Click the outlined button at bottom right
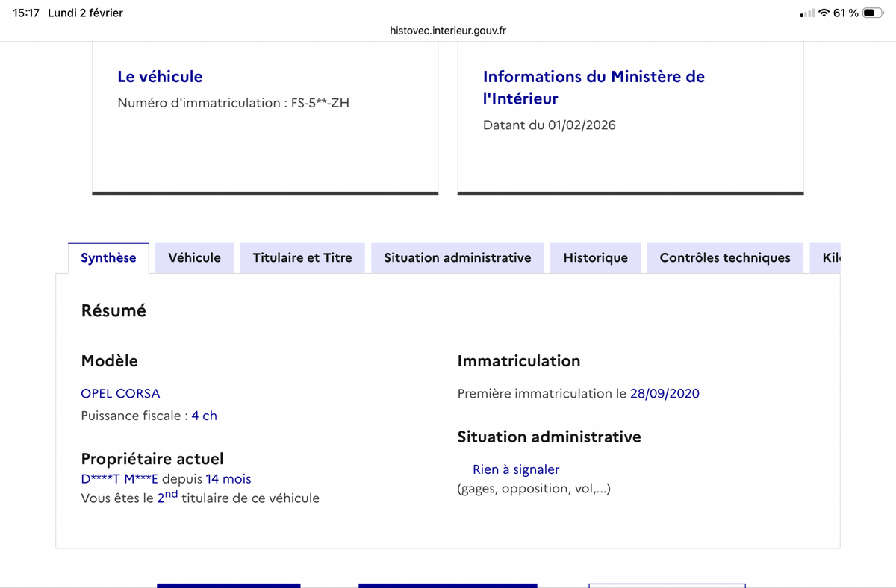The height and width of the screenshot is (588, 896). 667,586
